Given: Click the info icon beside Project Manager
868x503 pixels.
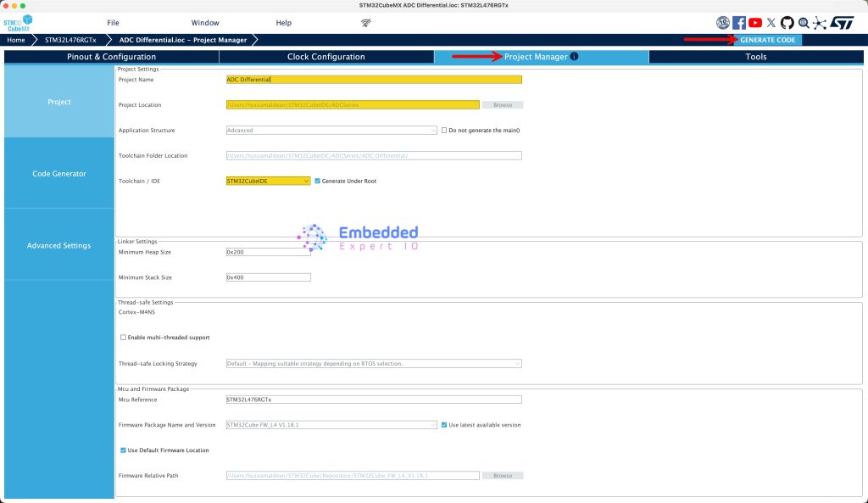Looking at the screenshot, I should 574,57.
